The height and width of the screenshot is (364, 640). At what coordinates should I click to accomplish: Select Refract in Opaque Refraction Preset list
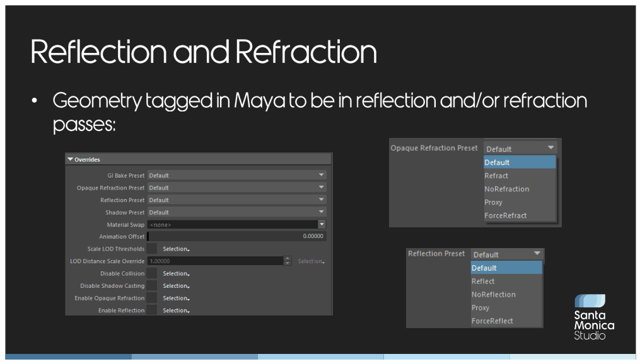click(x=520, y=176)
